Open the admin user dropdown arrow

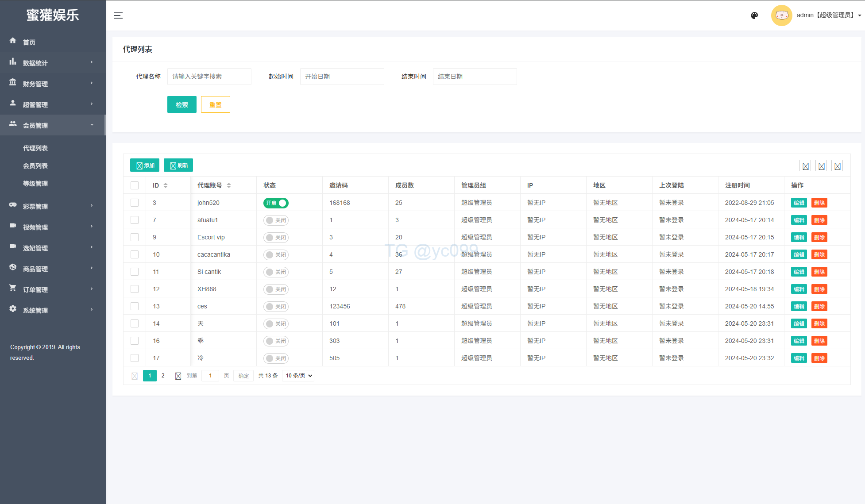(x=860, y=15)
